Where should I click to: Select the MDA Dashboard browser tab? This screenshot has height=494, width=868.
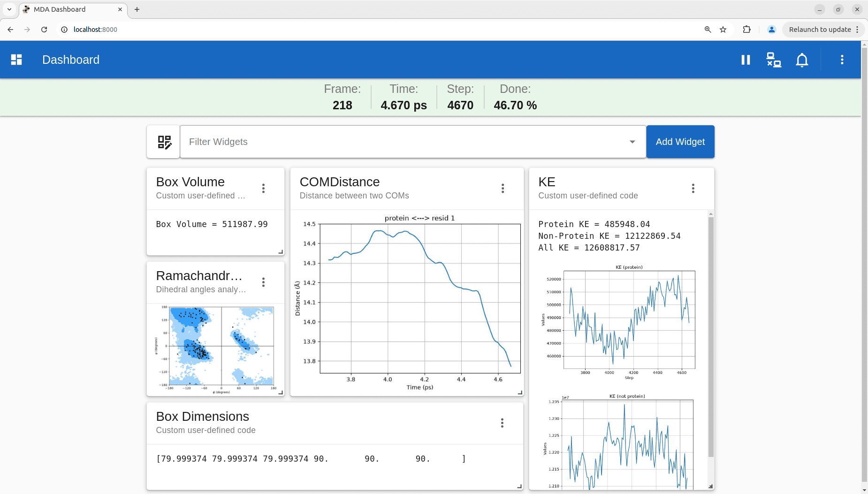tap(73, 9)
